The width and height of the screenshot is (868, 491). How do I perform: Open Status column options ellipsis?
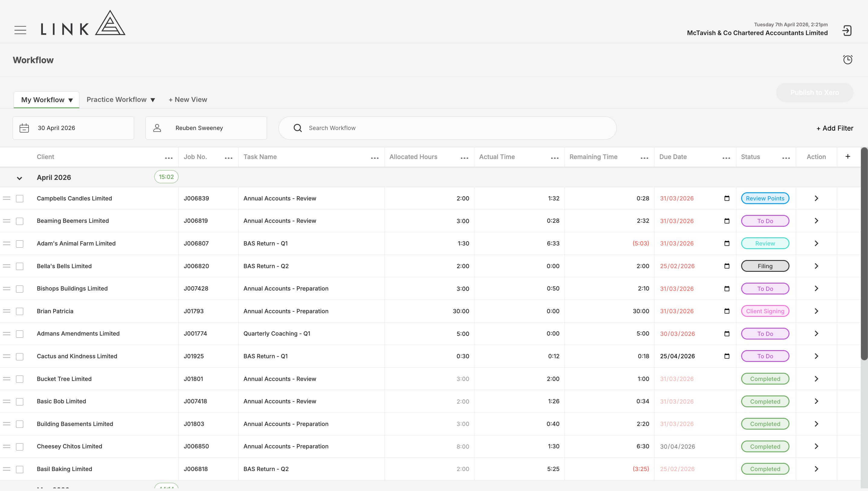786,158
